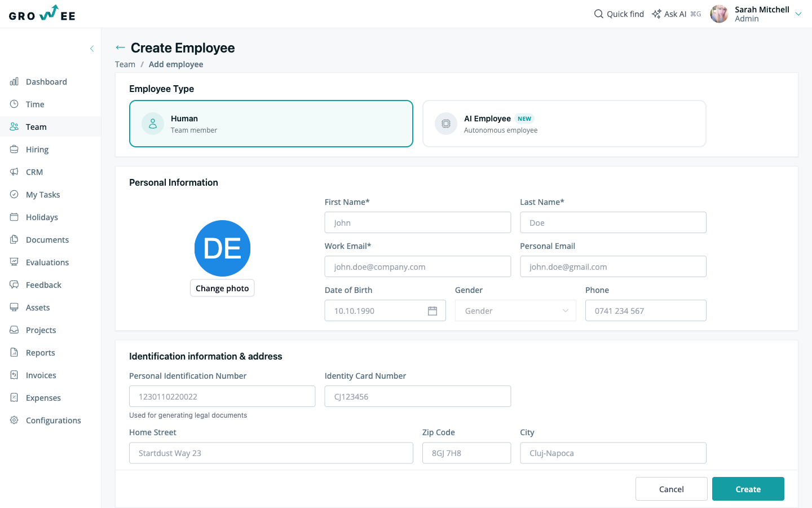Screen dimensions: 812x508
Task: Click the chip icon in AI Employee card
Action: (x=446, y=124)
